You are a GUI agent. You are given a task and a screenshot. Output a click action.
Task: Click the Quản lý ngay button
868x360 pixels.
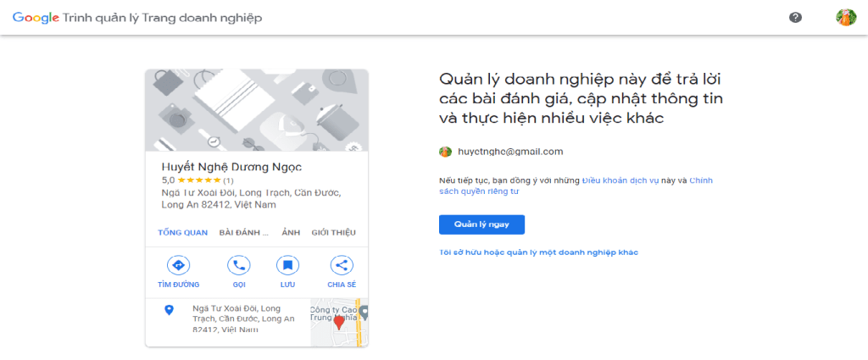coord(481,224)
